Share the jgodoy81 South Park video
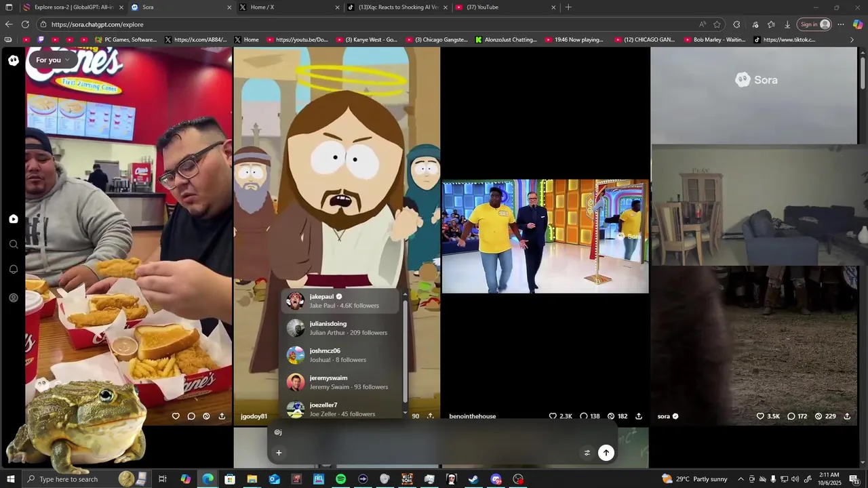868x488 pixels. point(430,416)
